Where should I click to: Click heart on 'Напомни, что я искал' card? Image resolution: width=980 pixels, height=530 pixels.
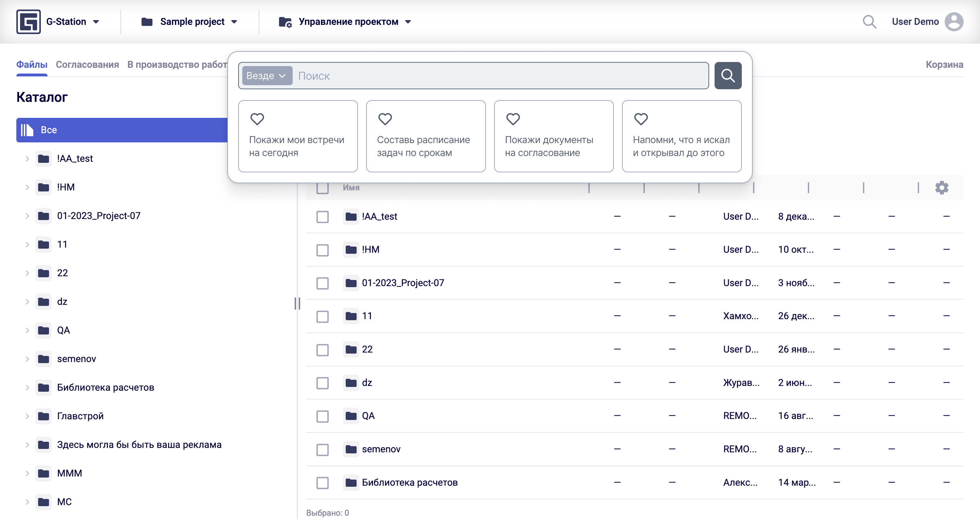641,119
